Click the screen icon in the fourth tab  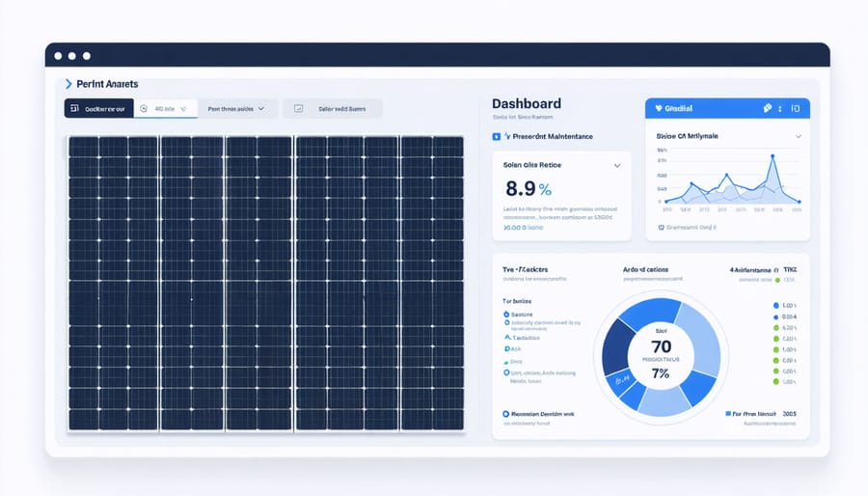298,109
